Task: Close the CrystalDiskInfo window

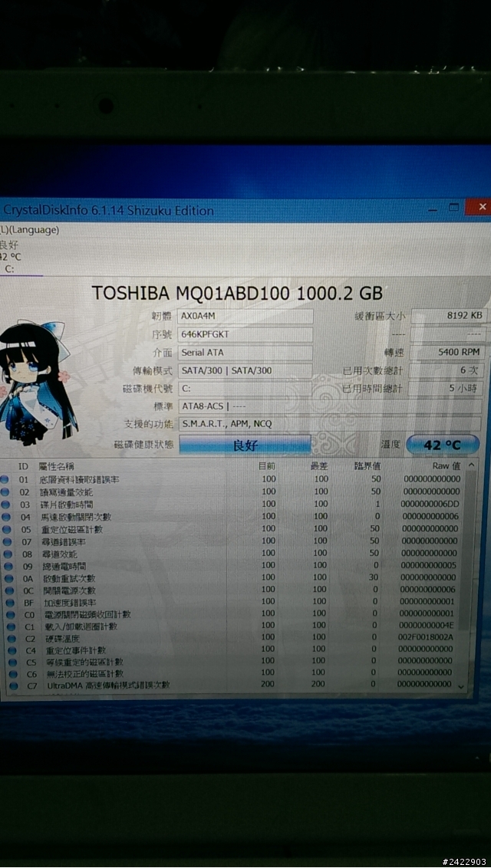Action: coord(479,207)
